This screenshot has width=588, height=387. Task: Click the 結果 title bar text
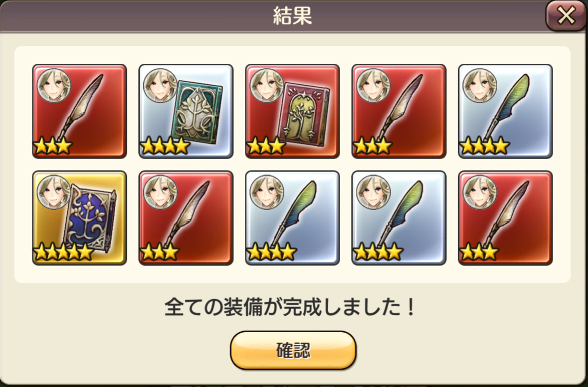coord(292,16)
